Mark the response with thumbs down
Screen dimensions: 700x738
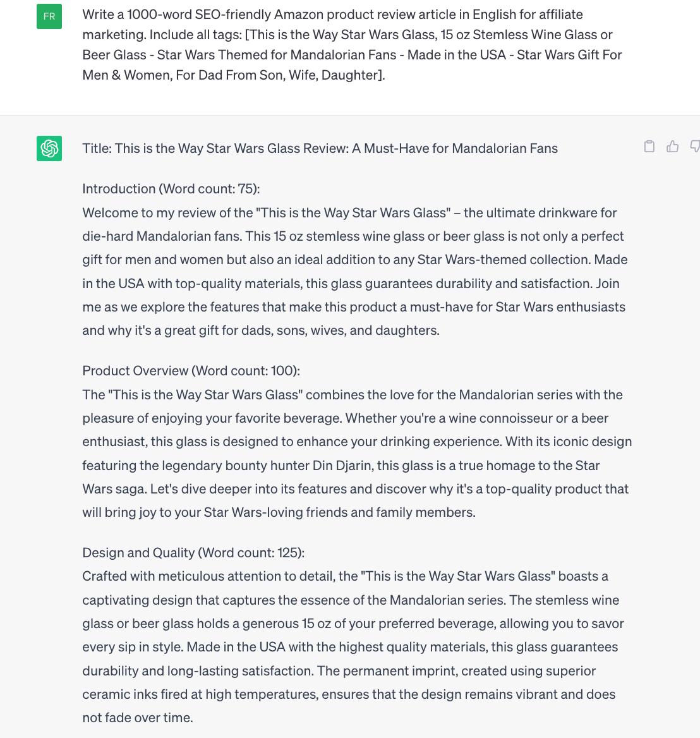695,147
